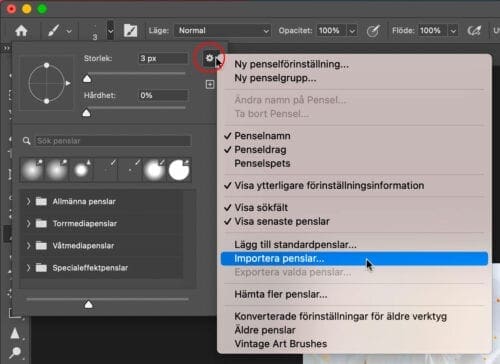The height and width of the screenshot is (364, 500).
Task: Go to the Home screen icon
Action: tap(21, 31)
